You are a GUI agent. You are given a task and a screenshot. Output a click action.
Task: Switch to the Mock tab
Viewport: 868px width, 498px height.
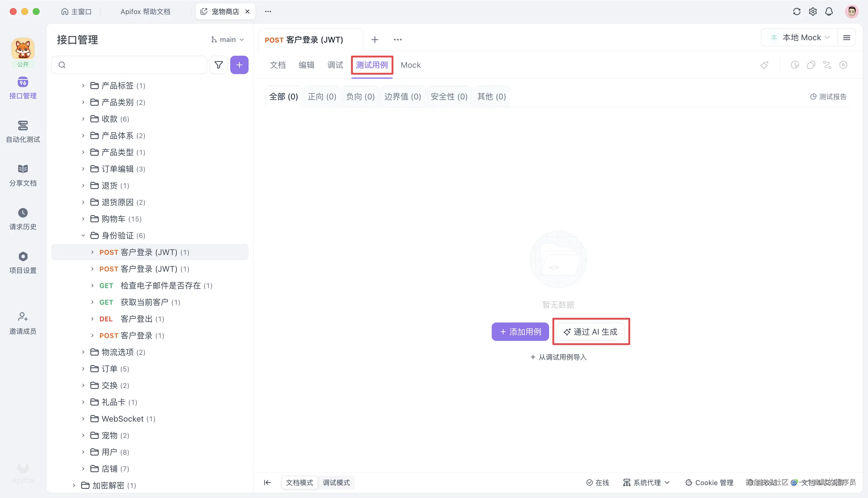pyautogui.click(x=410, y=65)
